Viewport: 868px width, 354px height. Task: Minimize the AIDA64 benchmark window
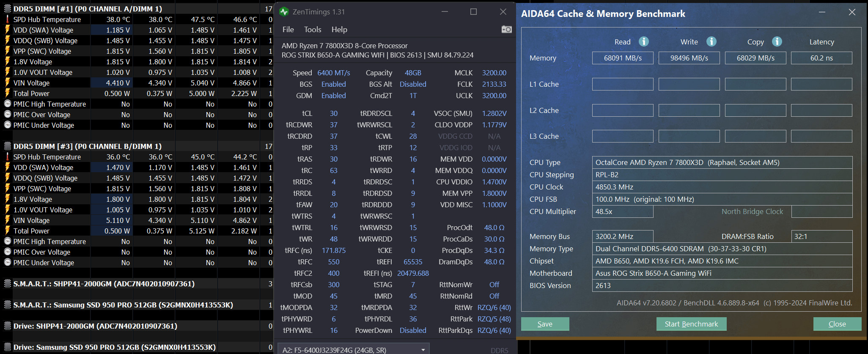[822, 12]
